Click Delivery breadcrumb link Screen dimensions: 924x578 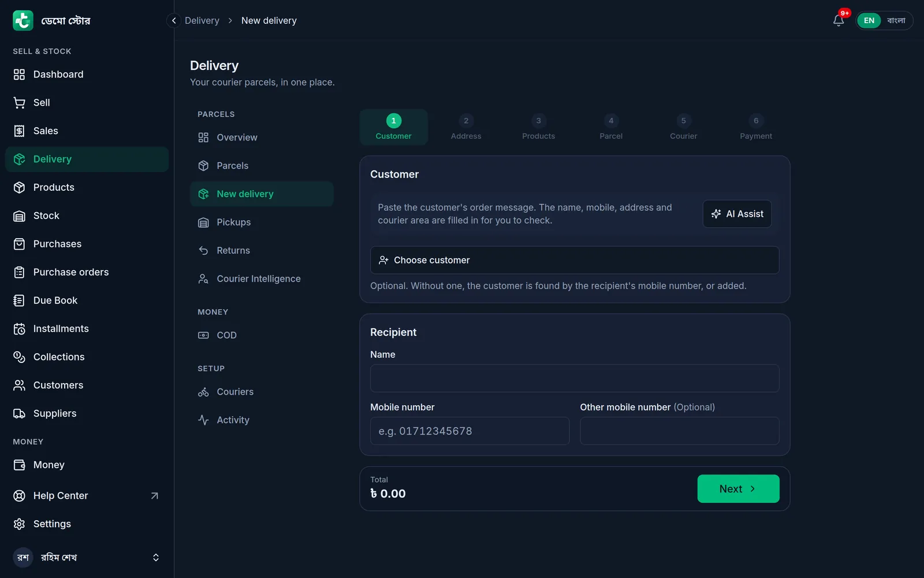pos(202,21)
